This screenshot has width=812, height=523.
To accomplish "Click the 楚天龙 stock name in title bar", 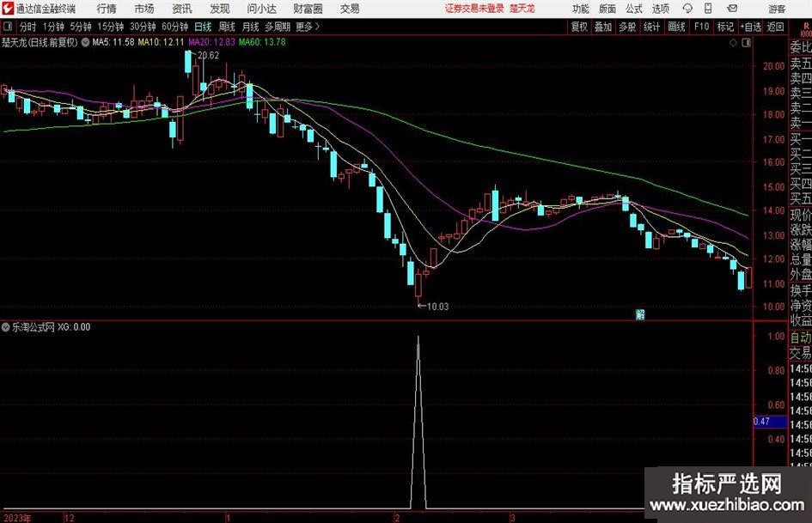I will pyautogui.click(x=522, y=9).
